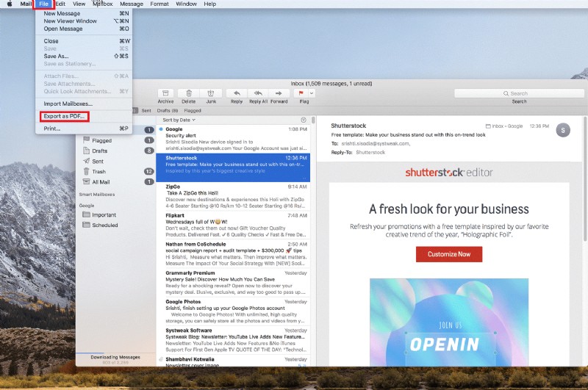This screenshot has height=390, width=588.
Task: Click the Reply All icon
Action: (x=258, y=93)
